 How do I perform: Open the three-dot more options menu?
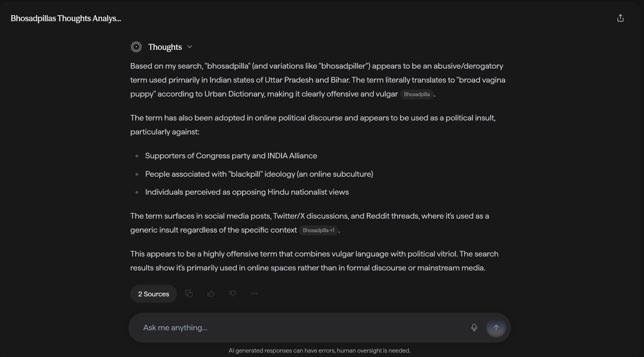255,294
